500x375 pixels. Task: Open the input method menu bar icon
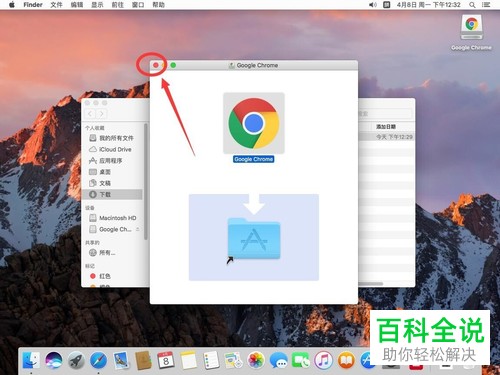pos(386,5)
